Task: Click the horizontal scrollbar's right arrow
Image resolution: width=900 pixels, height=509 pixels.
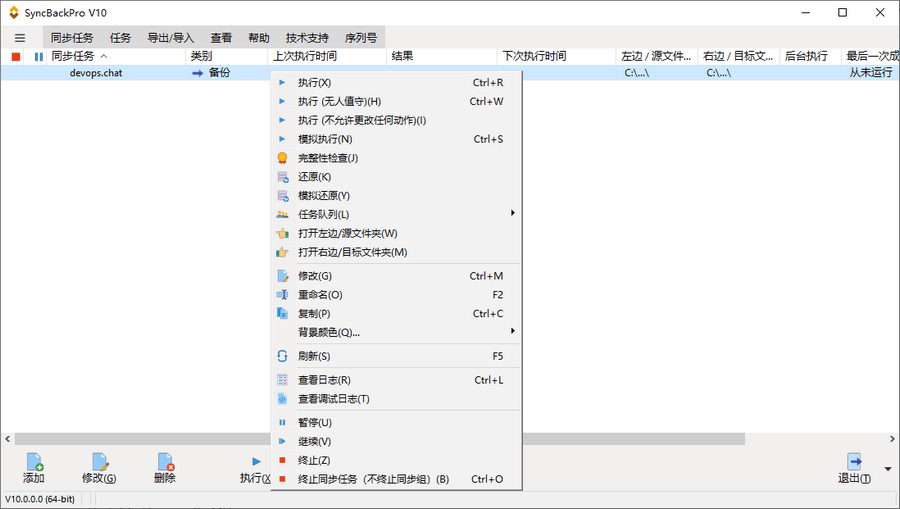Action: click(x=892, y=439)
